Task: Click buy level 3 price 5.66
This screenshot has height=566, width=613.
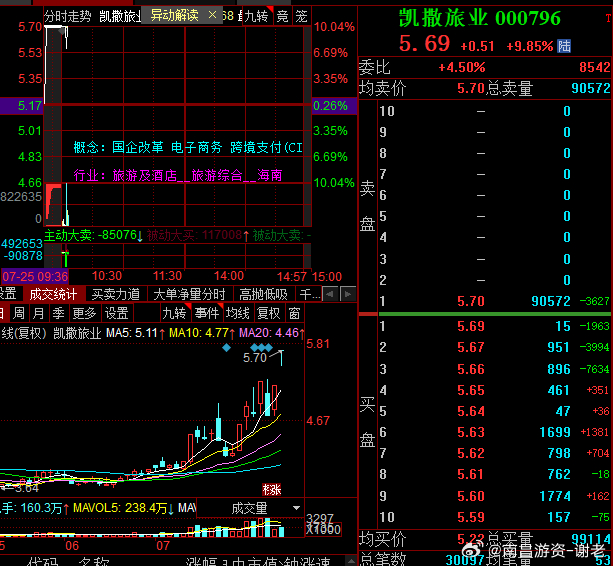Action: 471,369
